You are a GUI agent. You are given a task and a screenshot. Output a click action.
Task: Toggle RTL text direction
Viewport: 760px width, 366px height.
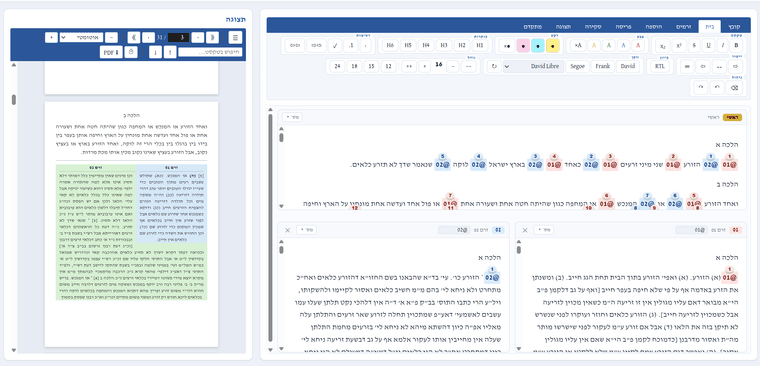pyautogui.click(x=660, y=66)
